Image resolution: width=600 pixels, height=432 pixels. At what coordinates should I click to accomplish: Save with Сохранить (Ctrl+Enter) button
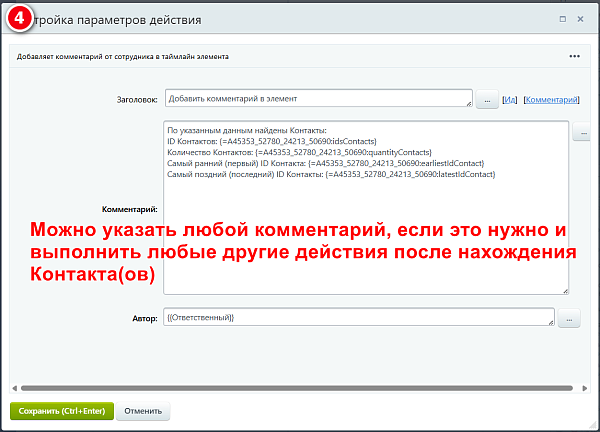click(x=62, y=411)
